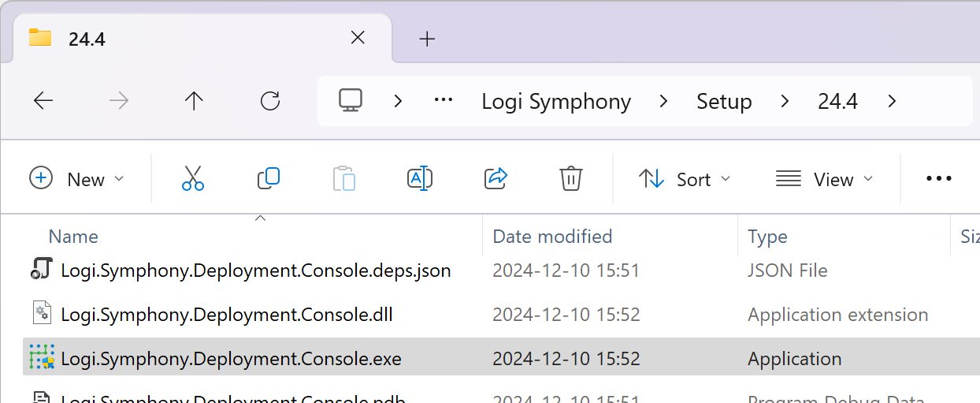Viewport: 980px width, 403px height.
Task: Click the Setup breadcrumb segment
Action: 724,102
